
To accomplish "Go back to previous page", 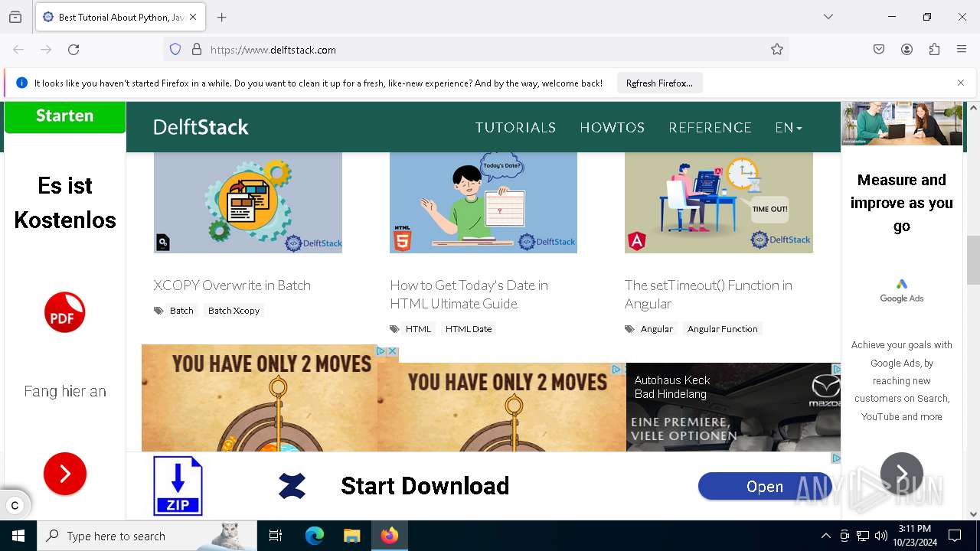I will click(x=18, y=50).
